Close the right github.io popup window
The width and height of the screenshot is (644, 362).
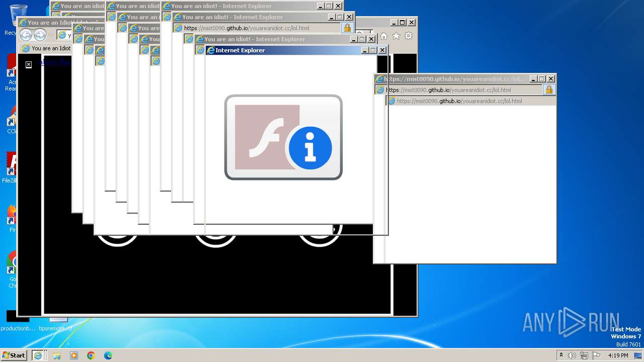click(551, 79)
